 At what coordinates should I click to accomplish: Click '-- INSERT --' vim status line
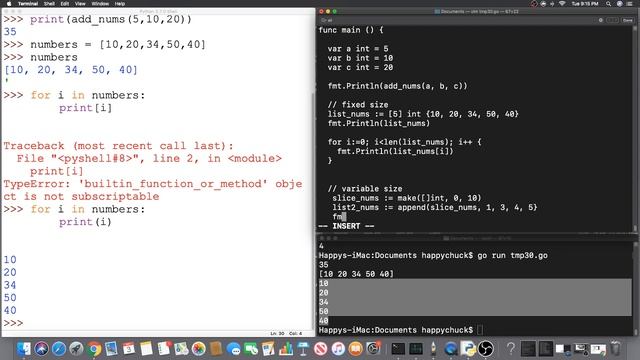346,226
